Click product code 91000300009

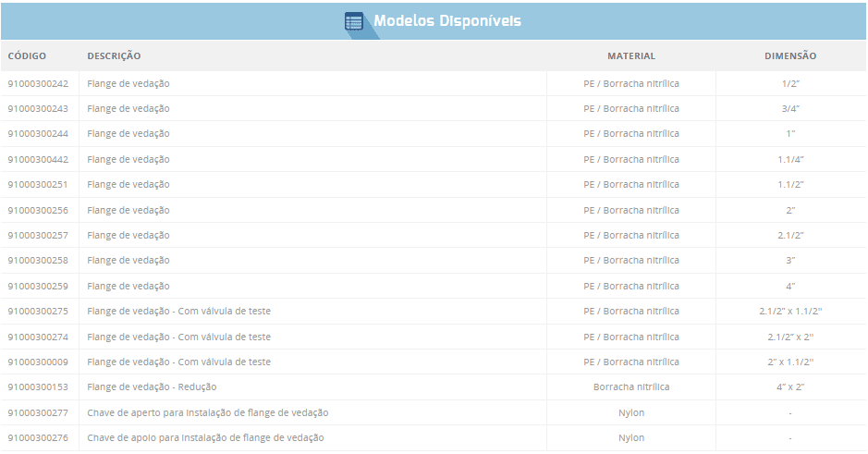click(38, 362)
